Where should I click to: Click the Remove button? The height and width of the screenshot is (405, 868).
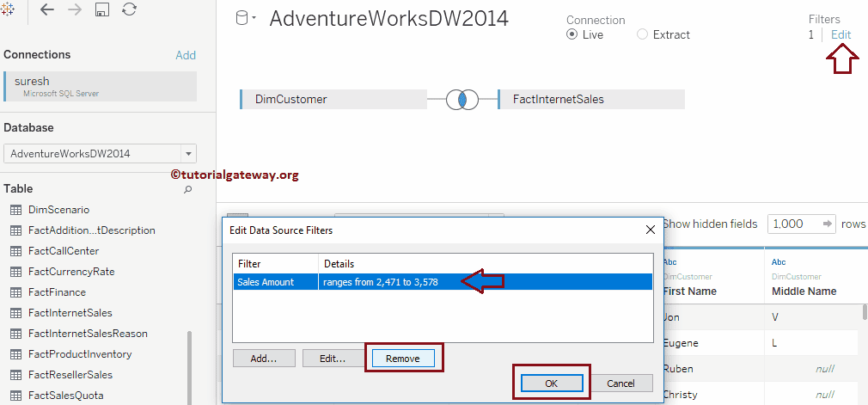pos(403,359)
